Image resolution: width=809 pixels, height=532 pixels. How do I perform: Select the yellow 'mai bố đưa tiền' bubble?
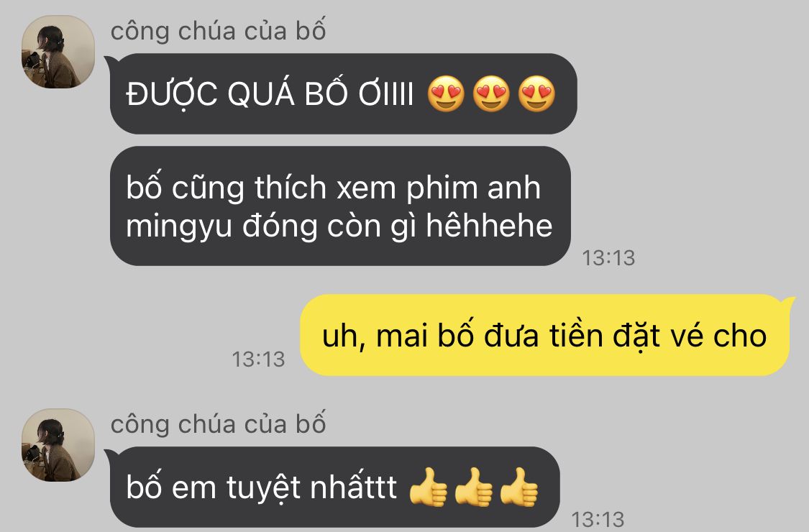pos(545,335)
